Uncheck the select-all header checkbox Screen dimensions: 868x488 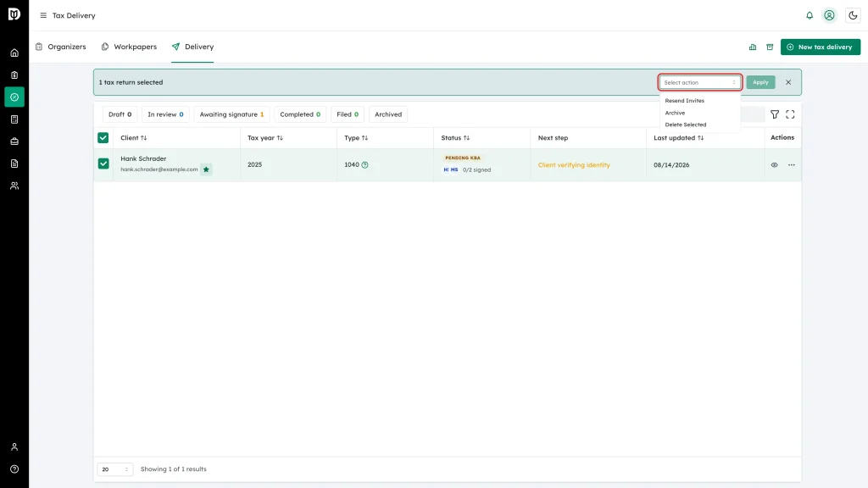103,138
